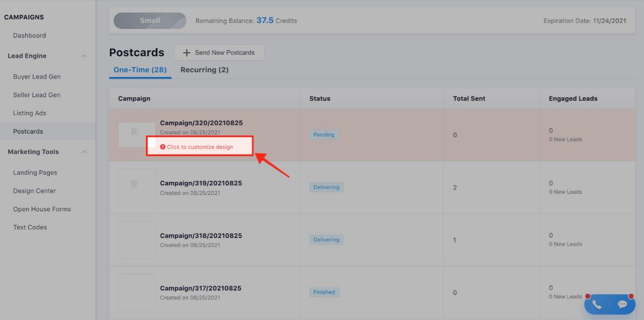Click the phone call icon
Viewport: 644px width, 320px height.
597,305
